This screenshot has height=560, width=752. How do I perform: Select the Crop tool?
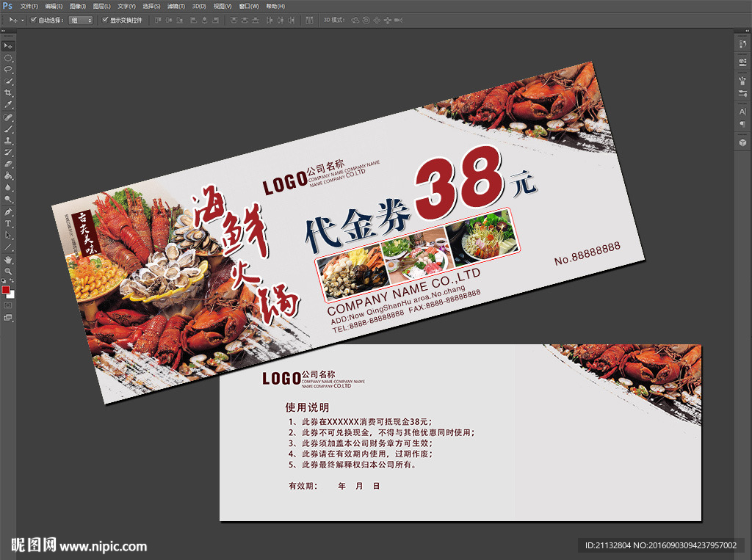[8, 93]
